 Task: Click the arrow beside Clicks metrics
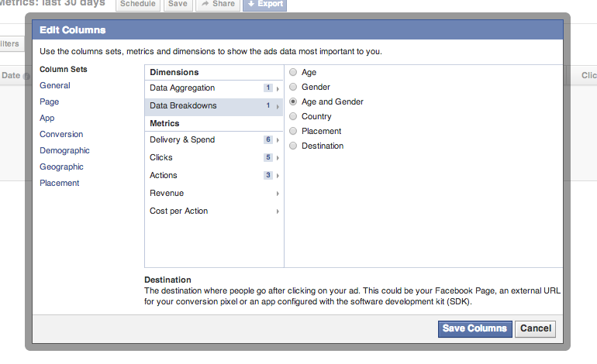(x=278, y=158)
